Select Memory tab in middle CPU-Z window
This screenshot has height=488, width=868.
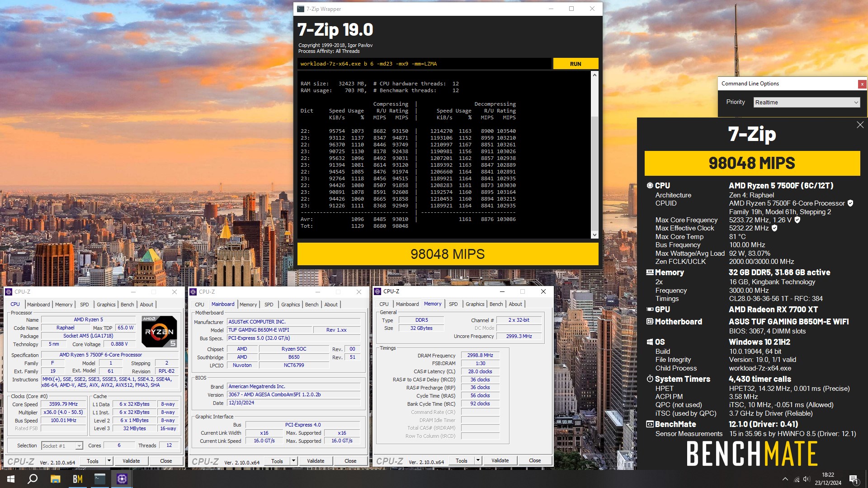pos(248,305)
